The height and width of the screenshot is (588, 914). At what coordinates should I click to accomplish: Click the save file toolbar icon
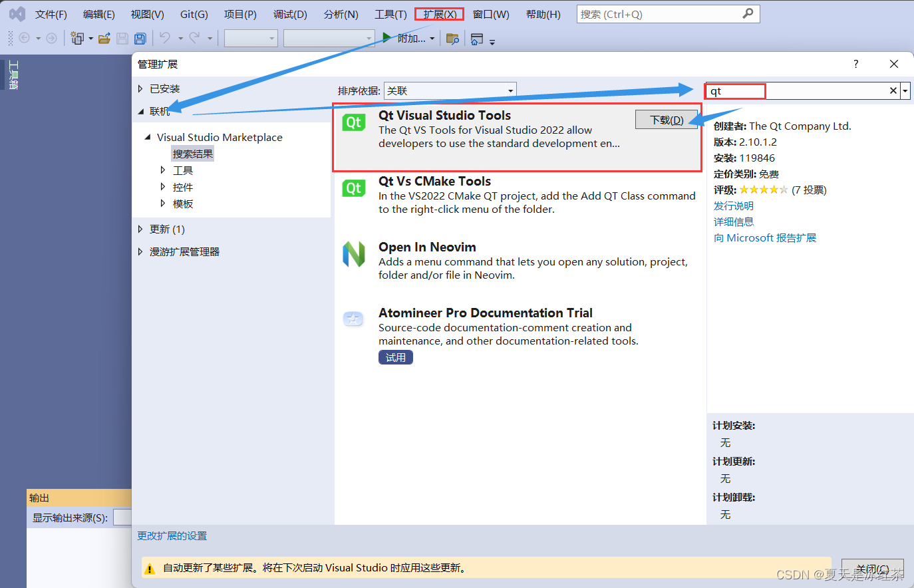click(x=122, y=39)
